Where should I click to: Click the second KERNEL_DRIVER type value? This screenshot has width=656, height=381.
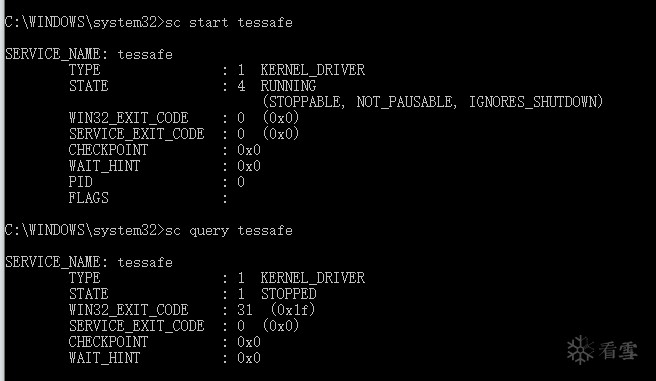point(313,278)
